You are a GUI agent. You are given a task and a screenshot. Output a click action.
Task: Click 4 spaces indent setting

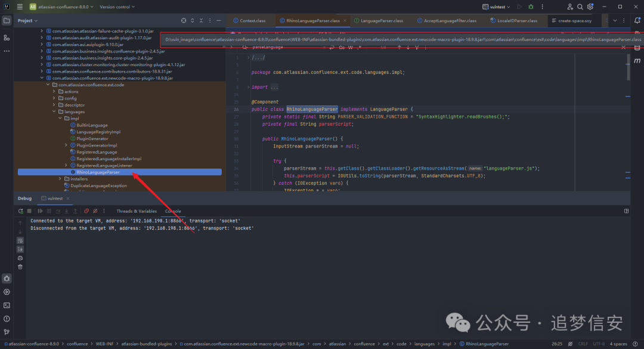click(x=618, y=344)
